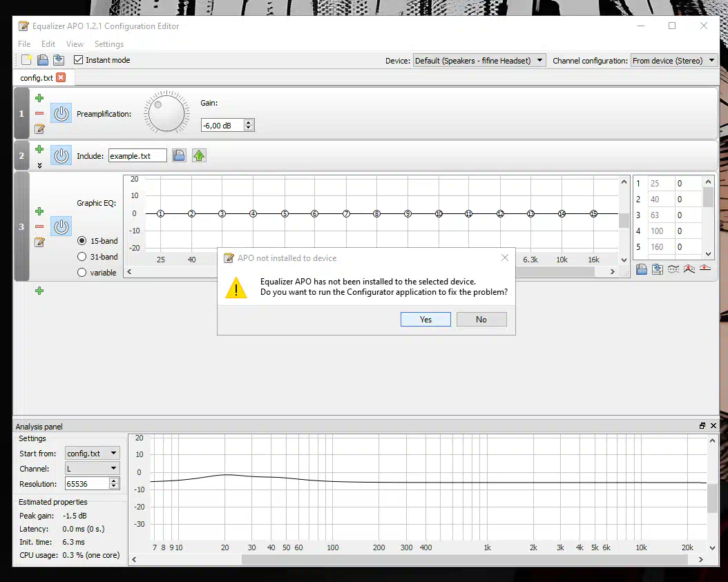Viewport: 728px width, 582px height.
Task: Browse for Include file with folder icon
Action: [179, 155]
